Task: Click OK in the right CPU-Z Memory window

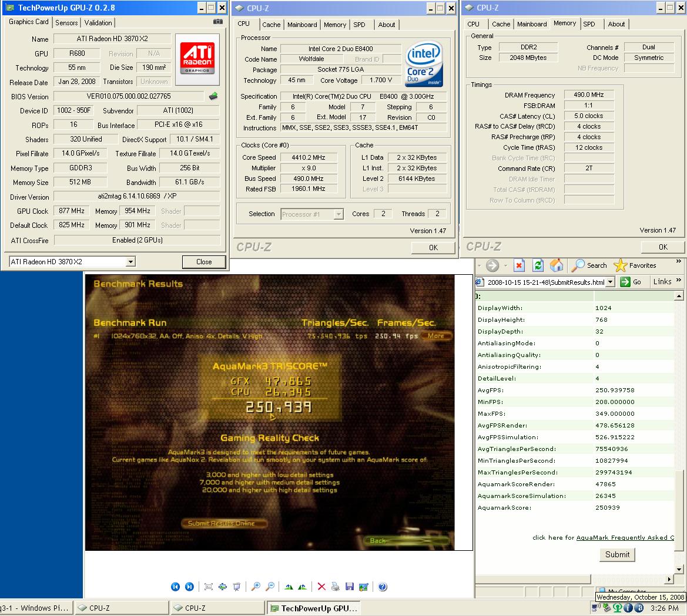Action: click(663, 247)
